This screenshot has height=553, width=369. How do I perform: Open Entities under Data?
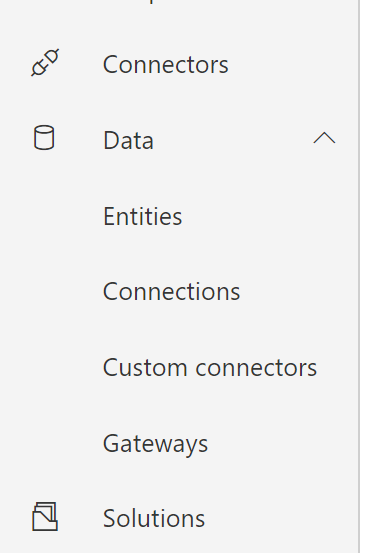[143, 216]
